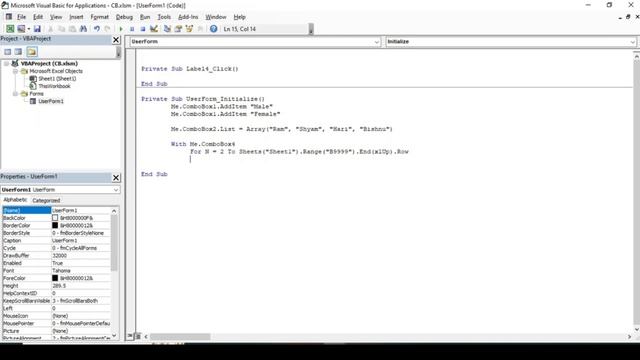The height and width of the screenshot is (360, 640).
Task: Run the Sub with the green play icon
Action: (121, 29)
